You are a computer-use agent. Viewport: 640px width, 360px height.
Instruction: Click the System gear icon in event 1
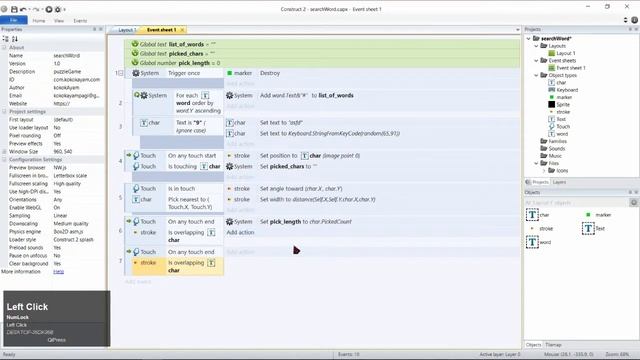pos(136,73)
